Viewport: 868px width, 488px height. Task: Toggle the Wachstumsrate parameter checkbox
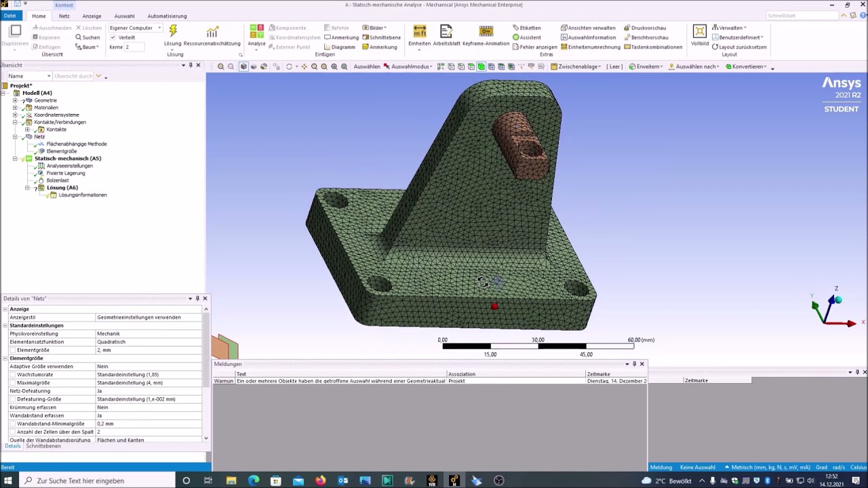[x=13, y=375]
